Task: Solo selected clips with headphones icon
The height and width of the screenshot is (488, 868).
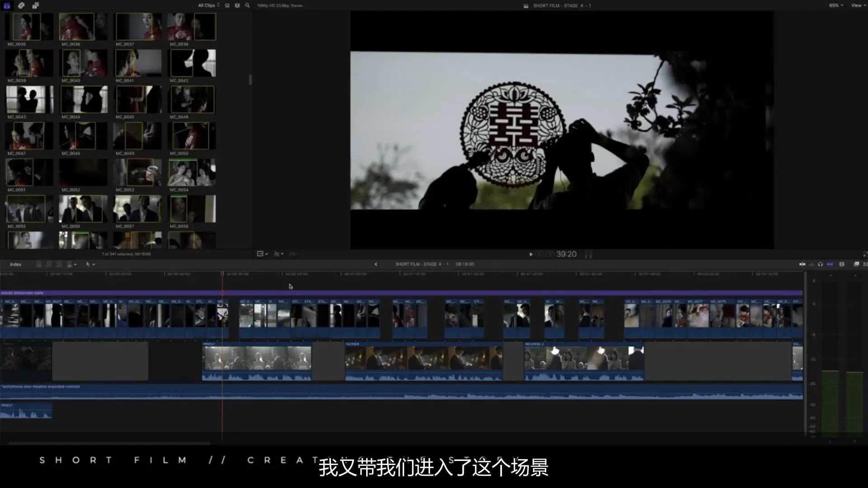Action: [820, 264]
